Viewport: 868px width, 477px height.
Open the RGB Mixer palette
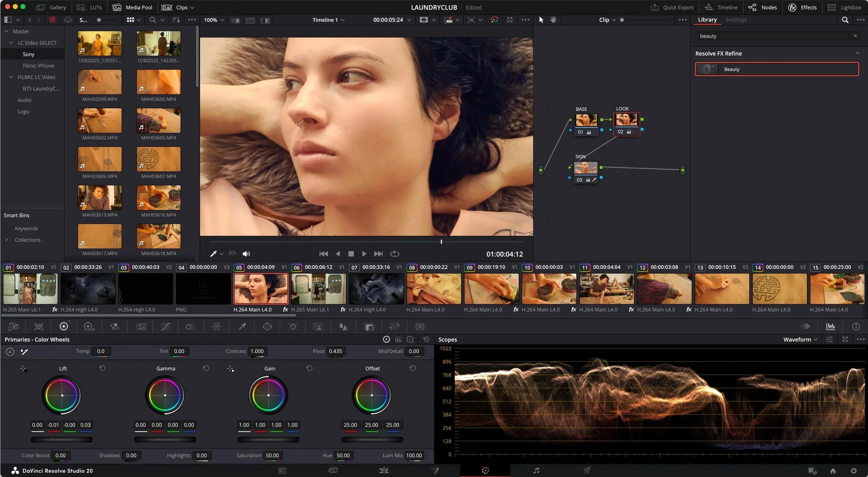tap(115, 327)
